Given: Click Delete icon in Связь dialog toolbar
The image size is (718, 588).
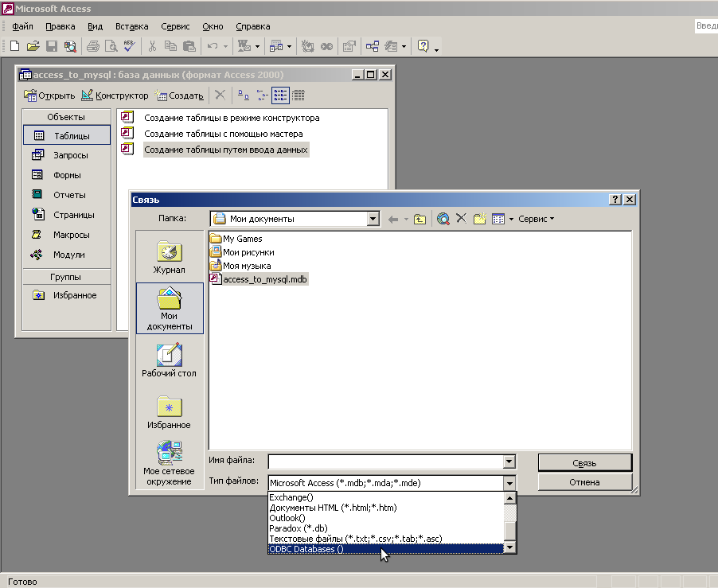Looking at the screenshot, I should [461, 219].
